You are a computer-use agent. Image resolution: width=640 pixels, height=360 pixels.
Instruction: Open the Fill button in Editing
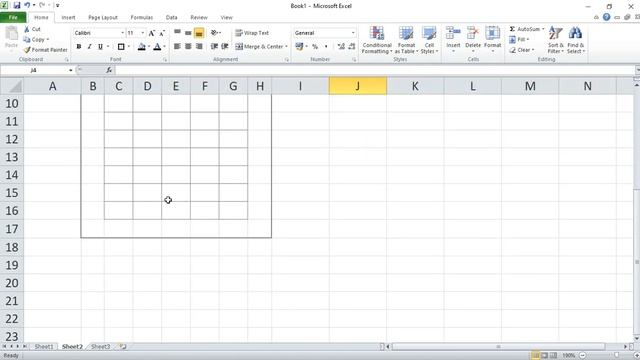point(519,40)
